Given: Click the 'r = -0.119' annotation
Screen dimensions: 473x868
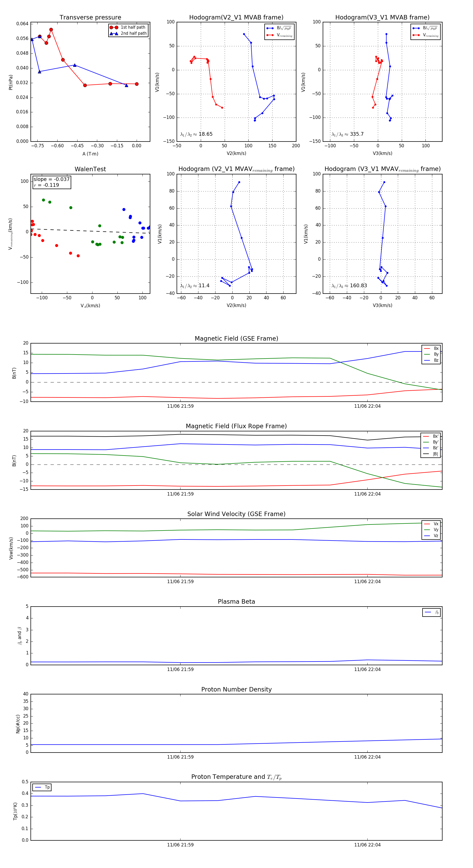Looking at the screenshot, I should [47, 185].
